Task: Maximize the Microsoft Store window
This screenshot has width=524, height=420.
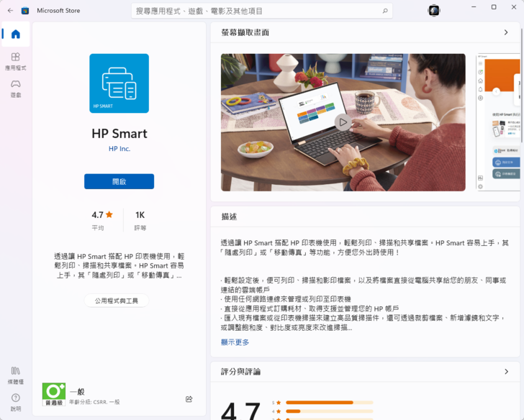Action: point(494,7)
